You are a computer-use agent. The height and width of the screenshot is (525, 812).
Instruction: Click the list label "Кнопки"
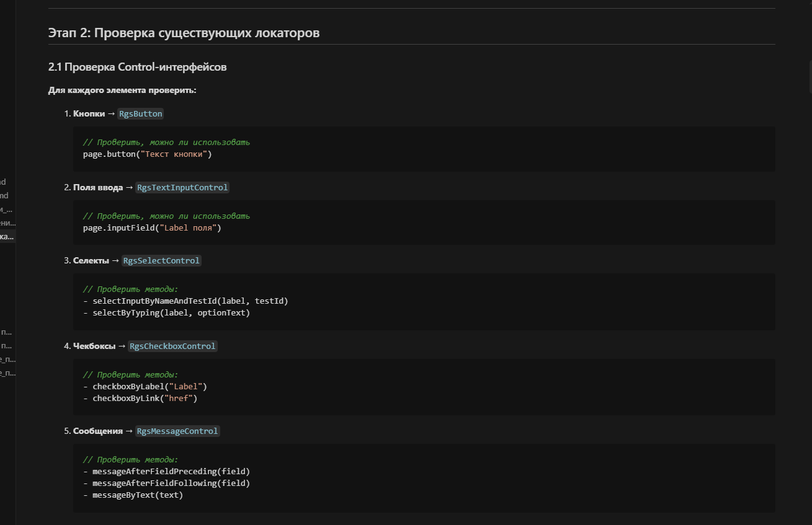[x=89, y=114]
